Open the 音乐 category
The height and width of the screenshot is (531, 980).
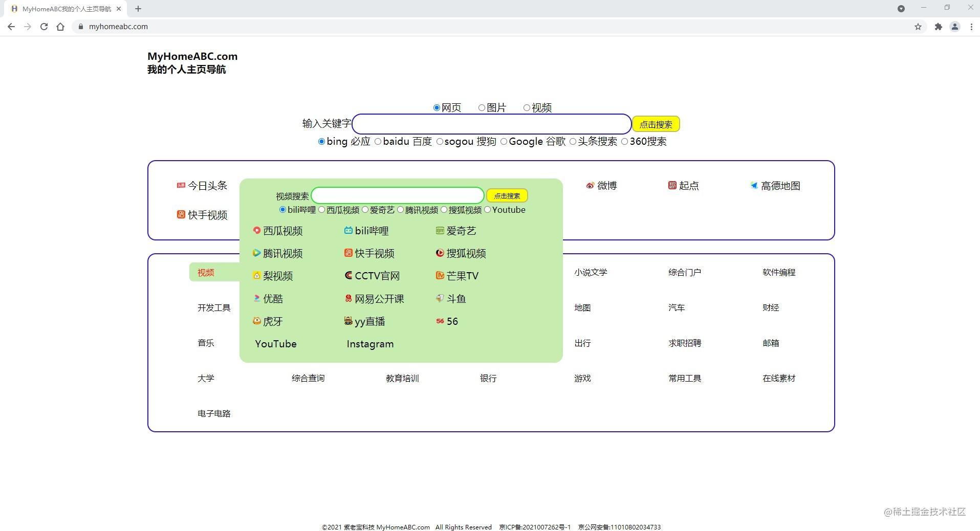coord(206,343)
